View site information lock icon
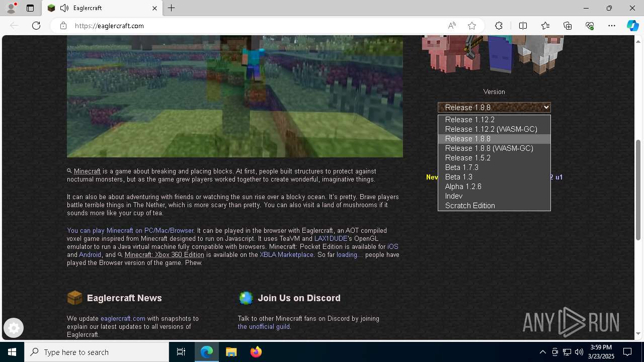The width and height of the screenshot is (644, 362). pos(63,26)
